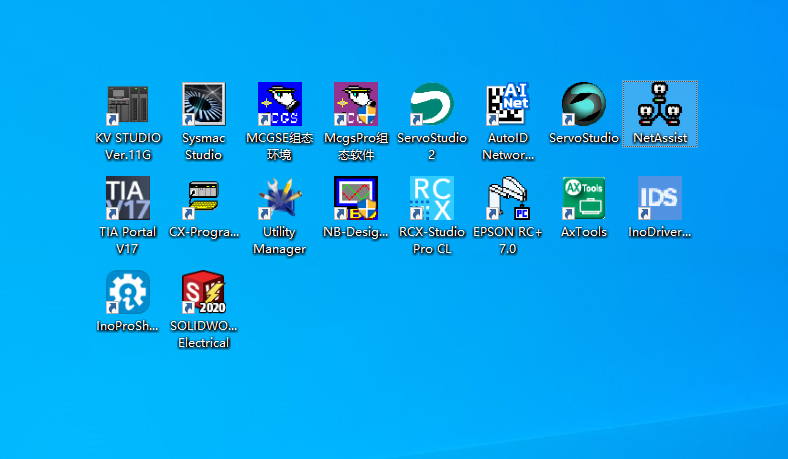
Task: Click the "Sysmac Studio" label text
Action: [203, 146]
